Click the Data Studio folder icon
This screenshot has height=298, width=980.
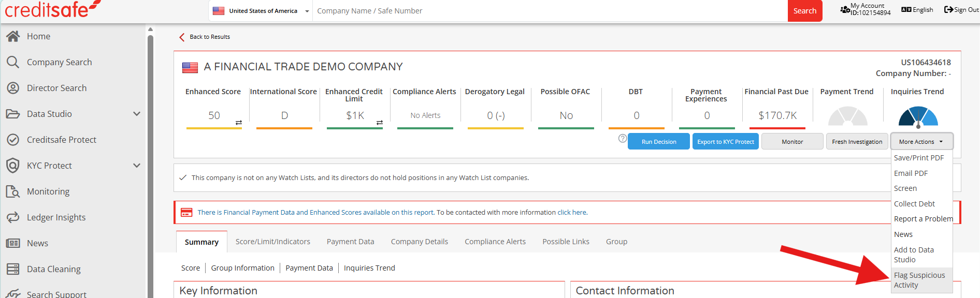pyautogui.click(x=13, y=114)
